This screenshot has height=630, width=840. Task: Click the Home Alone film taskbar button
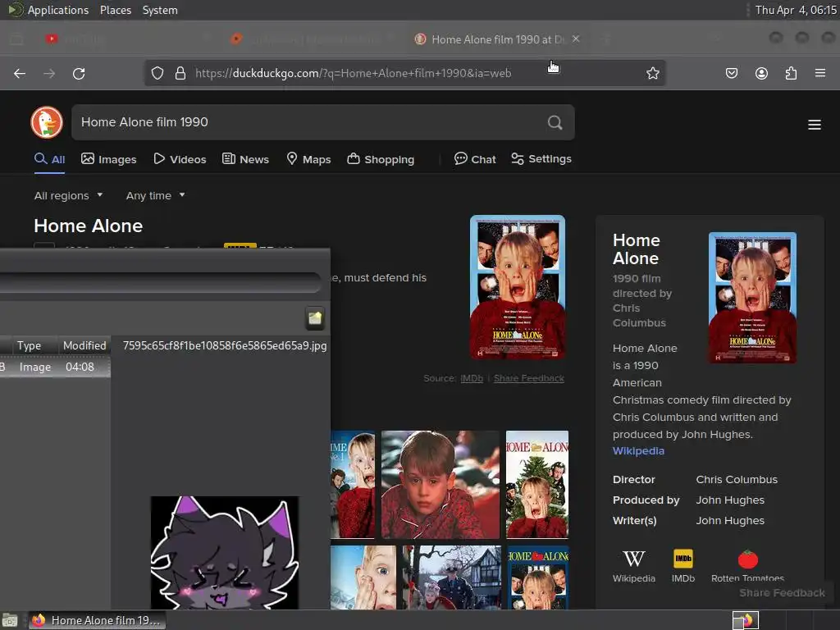coord(97,620)
